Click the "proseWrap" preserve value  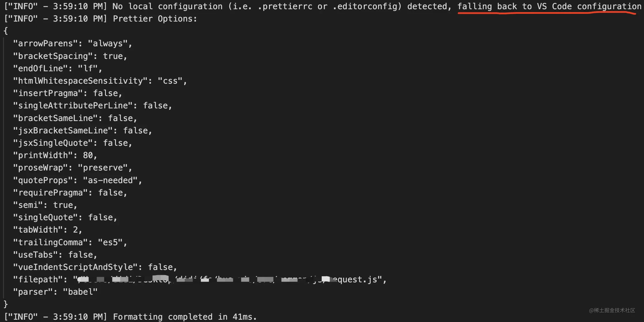(103, 168)
